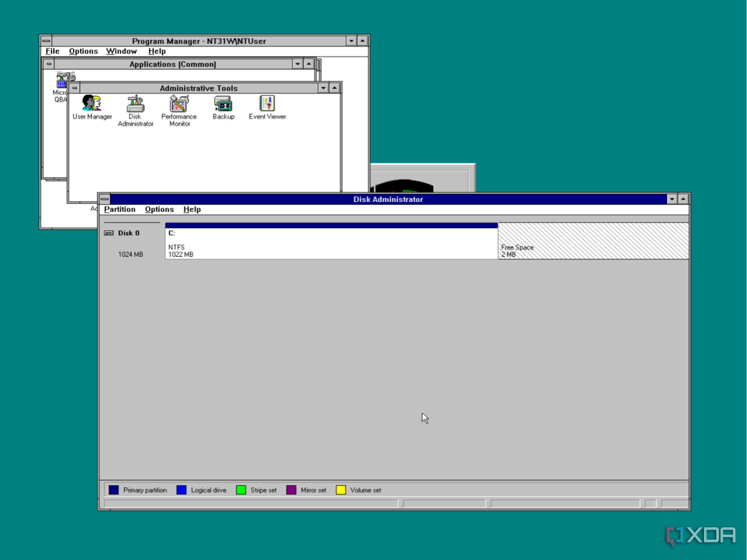Open the Window menu in Program Manager

122,51
